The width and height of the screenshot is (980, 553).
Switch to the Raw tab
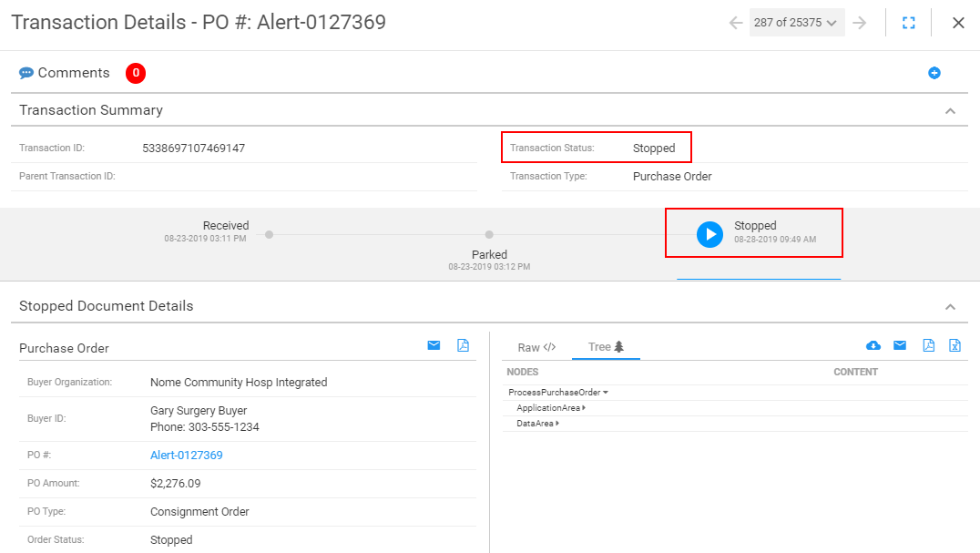[536, 347]
